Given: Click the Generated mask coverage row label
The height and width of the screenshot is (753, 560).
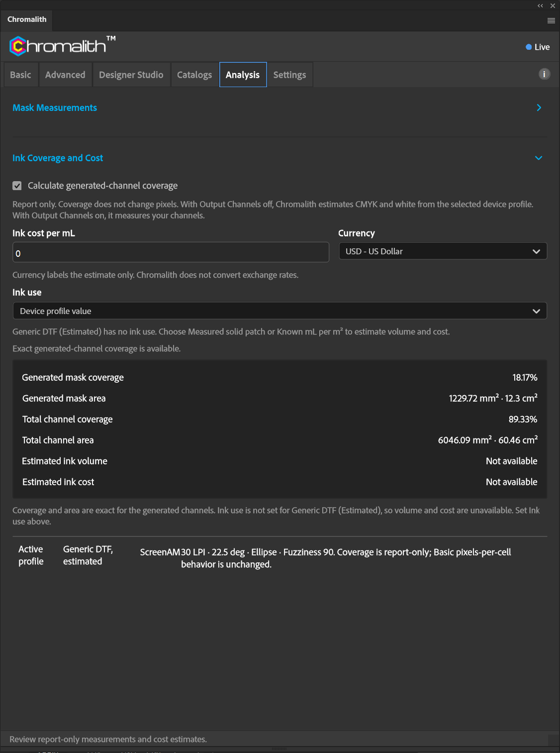Looking at the screenshot, I should (x=73, y=378).
